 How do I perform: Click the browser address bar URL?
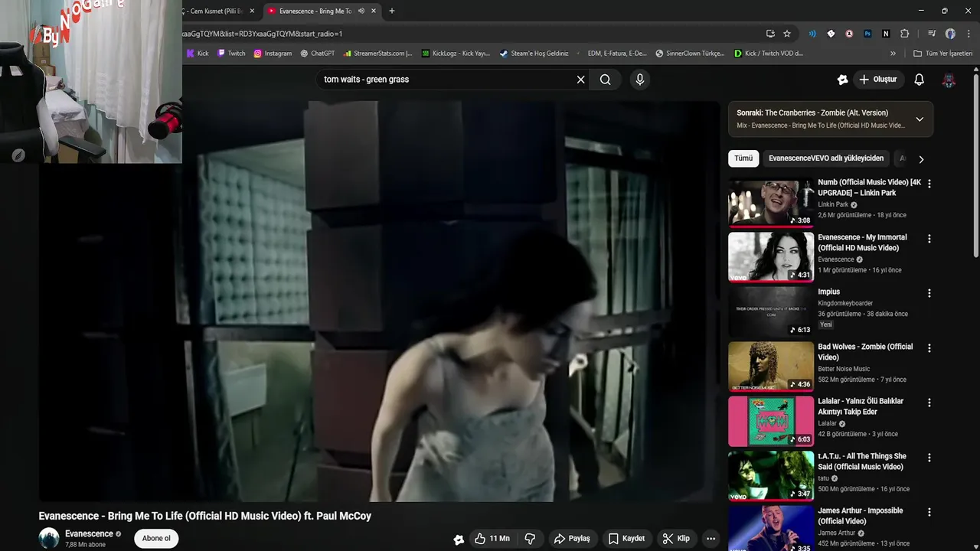click(262, 34)
